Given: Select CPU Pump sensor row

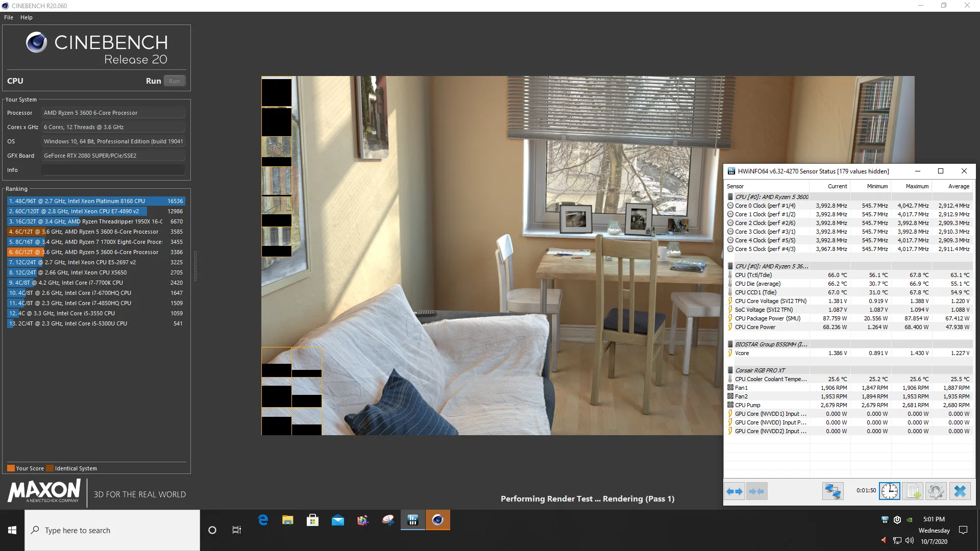Looking at the screenshot, I should (x=849, y=405).
